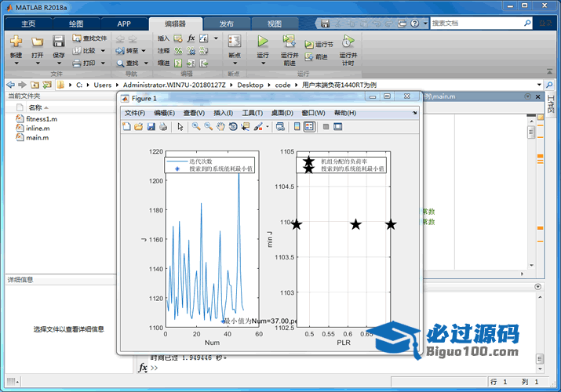Toggle the Edit Plot arrow tool
The width and height of the screenshot is (561, 392).
(180, 126)
